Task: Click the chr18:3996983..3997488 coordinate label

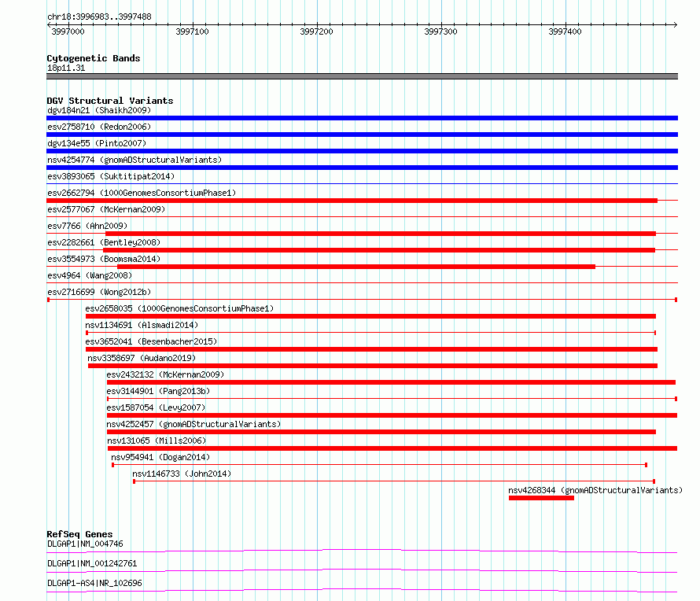Action: pos(99,17)
